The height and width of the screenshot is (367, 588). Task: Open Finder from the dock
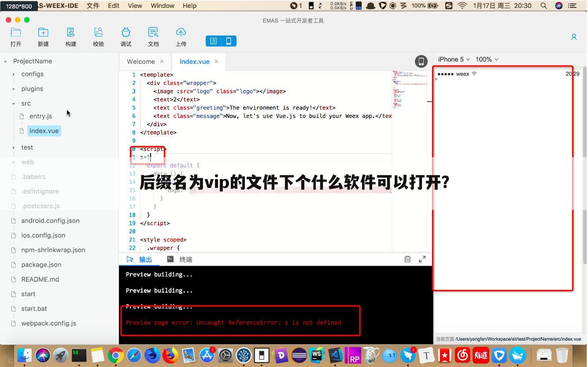(x=25, y=355)
